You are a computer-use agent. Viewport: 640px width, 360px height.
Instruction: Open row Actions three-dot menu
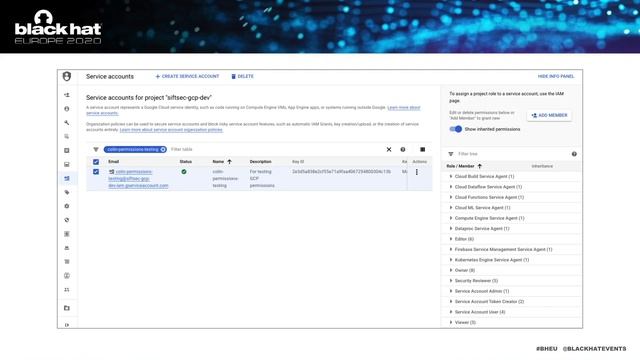coord(417,172)
